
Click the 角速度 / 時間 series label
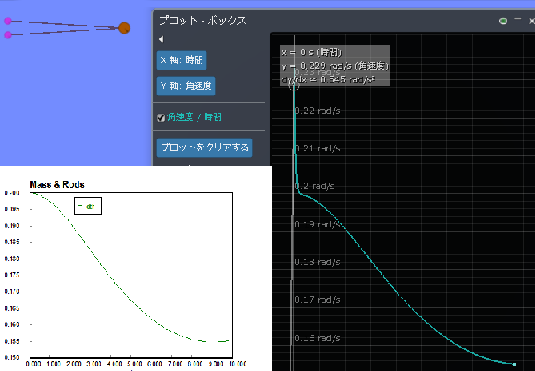[x=194, y=117]
